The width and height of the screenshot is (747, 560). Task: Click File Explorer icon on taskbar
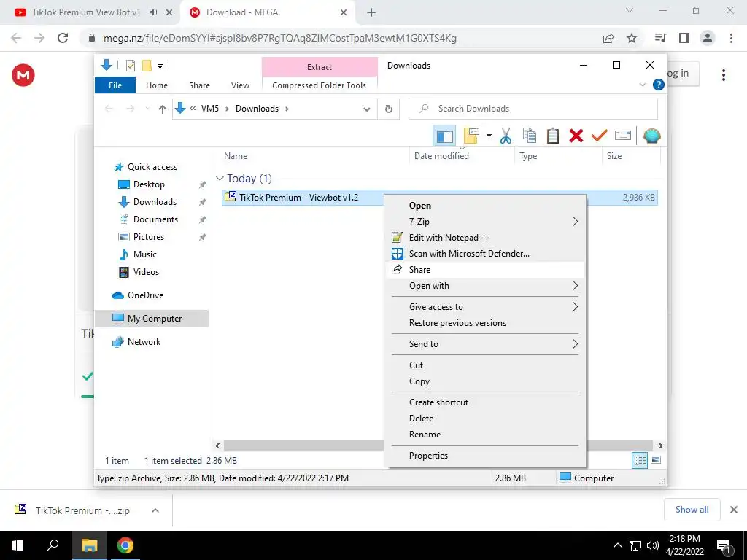[x=89, y=545]
